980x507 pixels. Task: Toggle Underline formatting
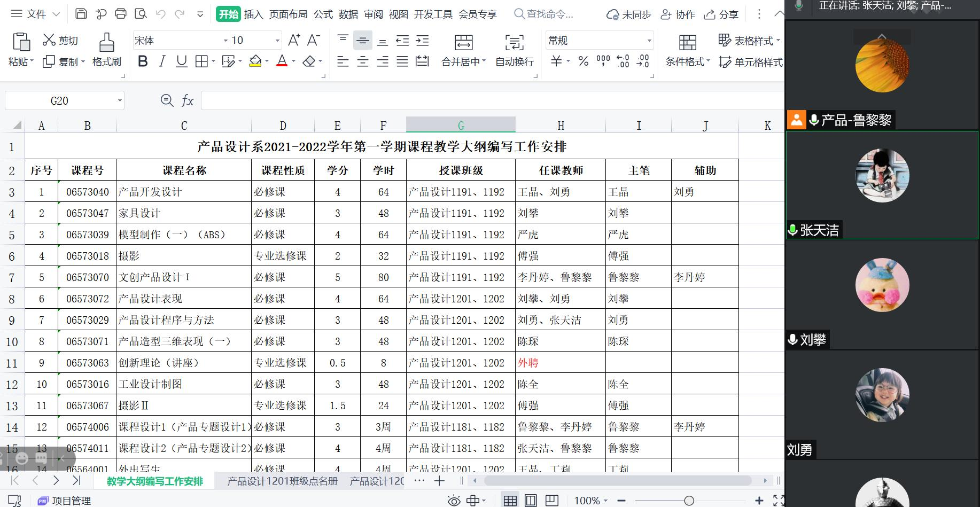point(182,61)
